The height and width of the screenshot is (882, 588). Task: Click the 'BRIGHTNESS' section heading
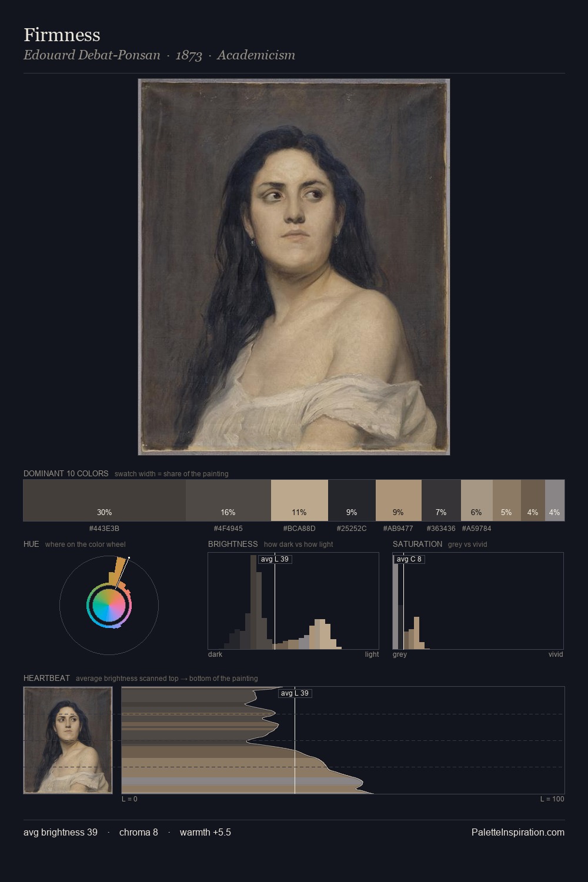pyautogui.click(x=233, y=544)
